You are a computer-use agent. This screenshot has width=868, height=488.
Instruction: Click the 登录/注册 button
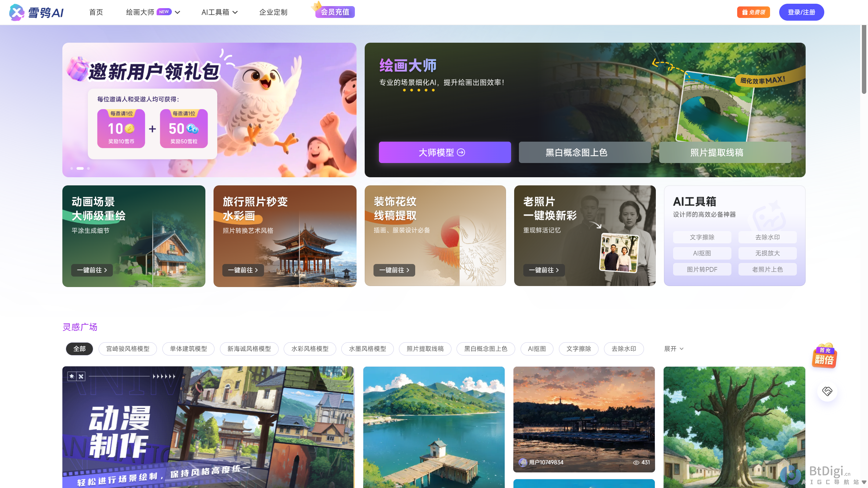click(x=801, y=12)
